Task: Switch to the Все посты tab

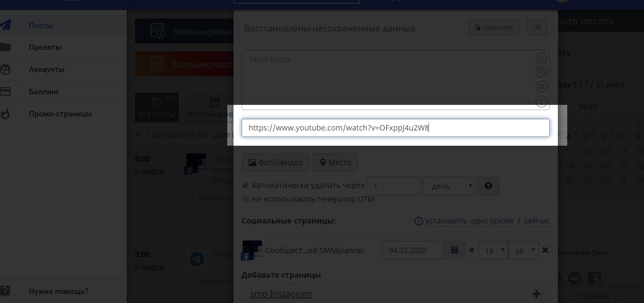Action: click(x=157, y=107)
